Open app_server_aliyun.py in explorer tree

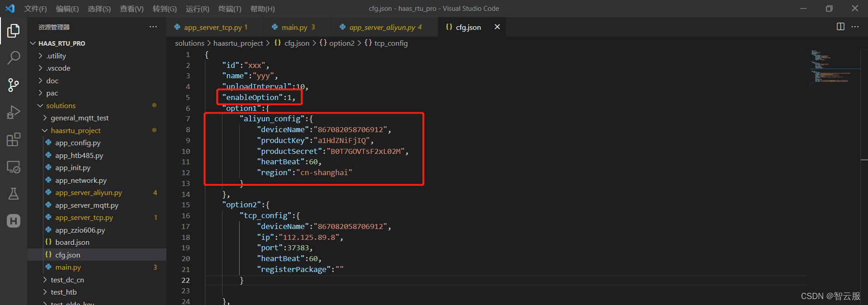[x=97, y=192]
